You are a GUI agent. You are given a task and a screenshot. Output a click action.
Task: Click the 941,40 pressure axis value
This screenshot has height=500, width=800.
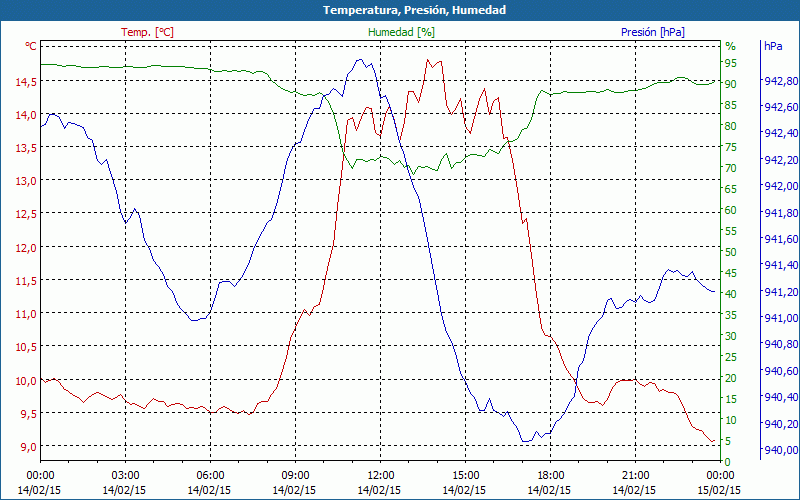click(779, 265)
